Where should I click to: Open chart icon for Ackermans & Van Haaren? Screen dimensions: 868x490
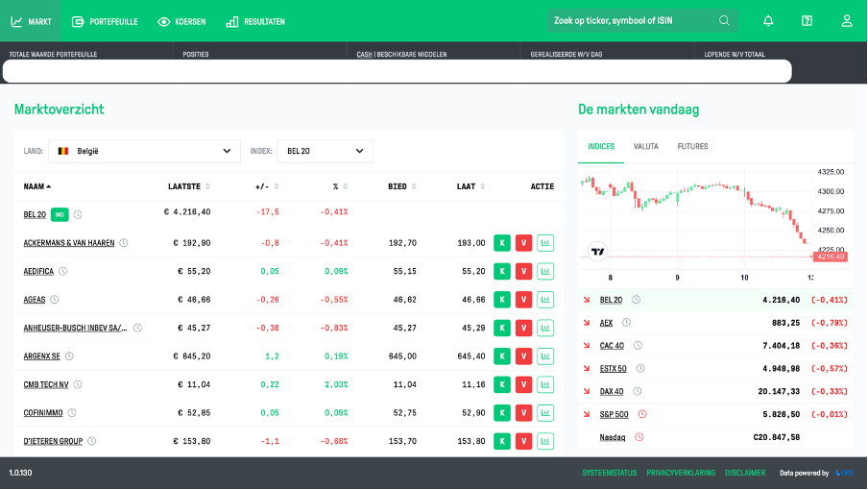(x=545, y=242)
